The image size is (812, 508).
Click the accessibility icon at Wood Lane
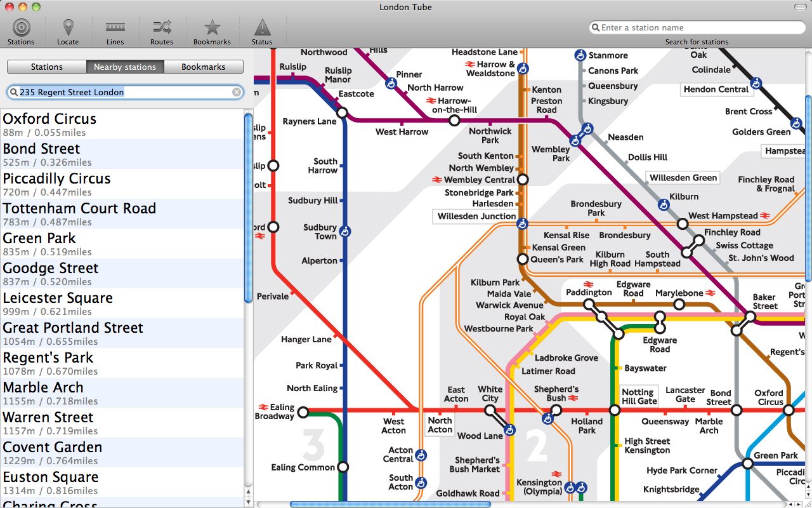pos(509,431)
